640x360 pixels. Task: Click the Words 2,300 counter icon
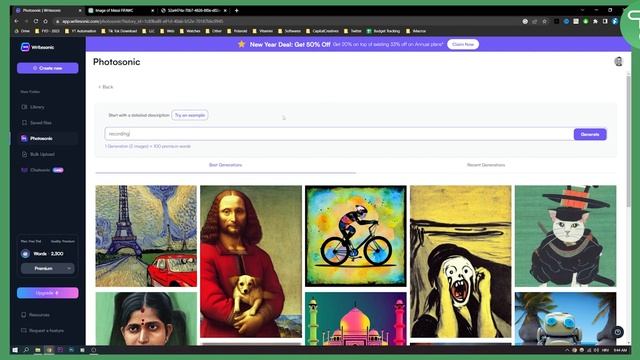tap(25, 254)
